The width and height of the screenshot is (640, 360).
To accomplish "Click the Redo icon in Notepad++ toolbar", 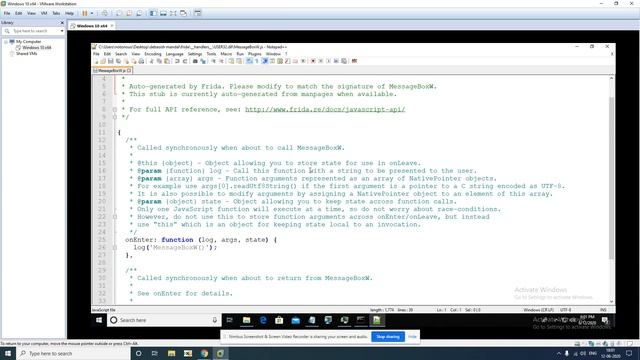I will pos(185,61).
